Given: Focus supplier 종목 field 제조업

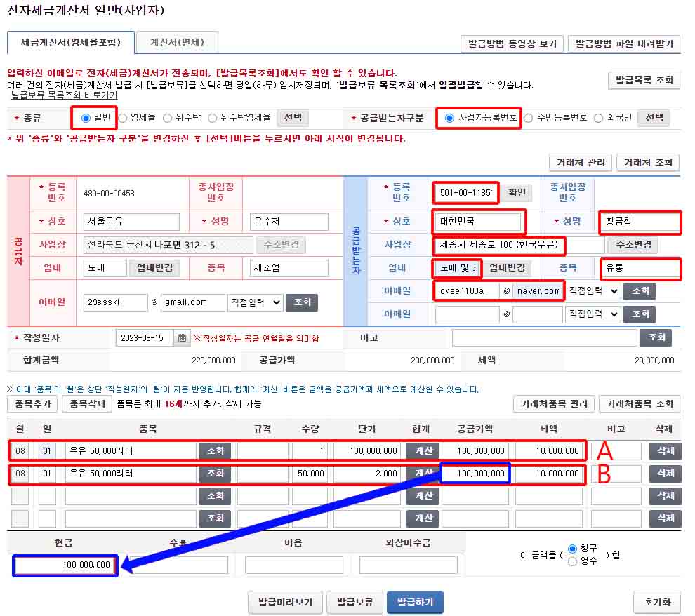Looking at the screenshot, I should [289, 268].
